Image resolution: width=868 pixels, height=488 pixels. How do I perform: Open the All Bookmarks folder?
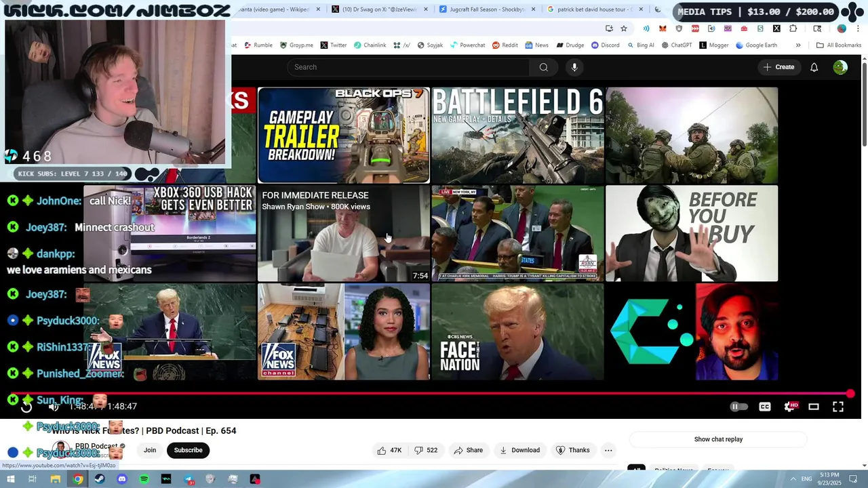[839, 45]
